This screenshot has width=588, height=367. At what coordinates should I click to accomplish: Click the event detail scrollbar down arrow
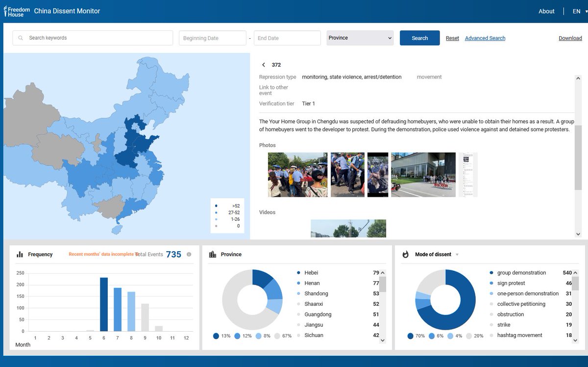(x=578, y=234)
